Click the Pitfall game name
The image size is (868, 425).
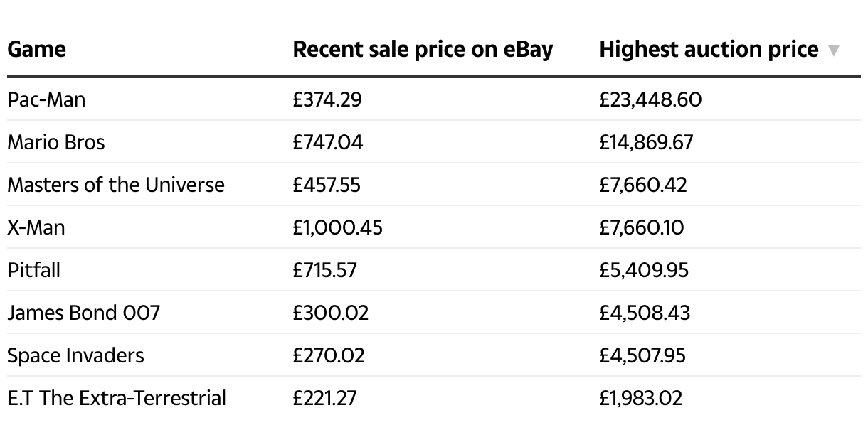point(33,270)
